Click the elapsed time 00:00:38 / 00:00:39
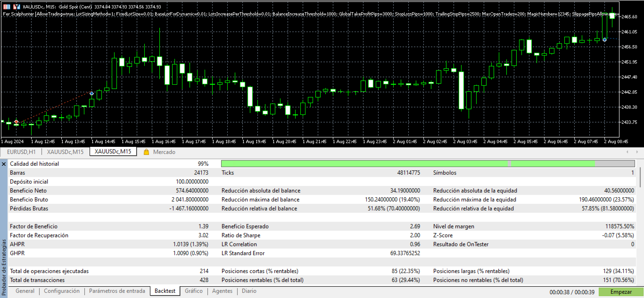 [x=573, y=292]
